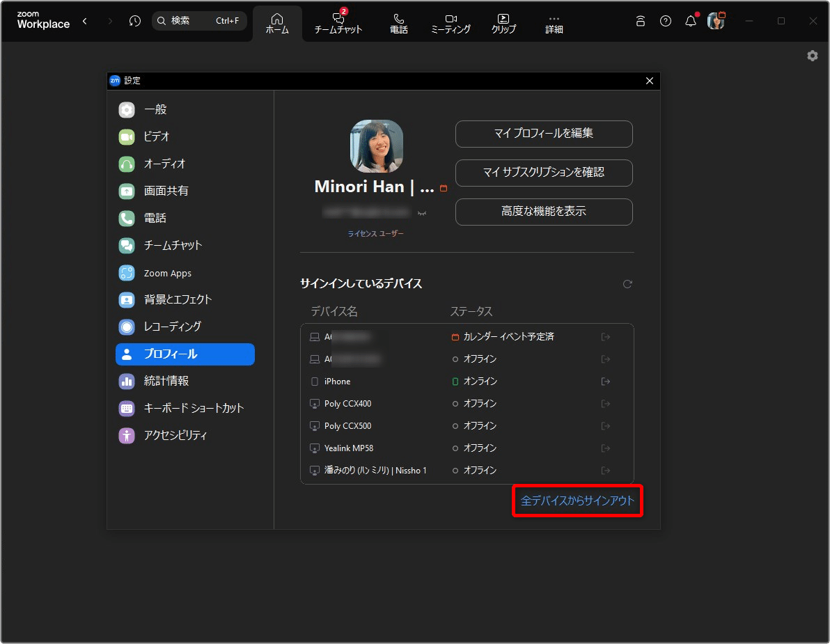Click 全デバイスからサインアウト link
830x644 pixels.
tap(577, 501)
